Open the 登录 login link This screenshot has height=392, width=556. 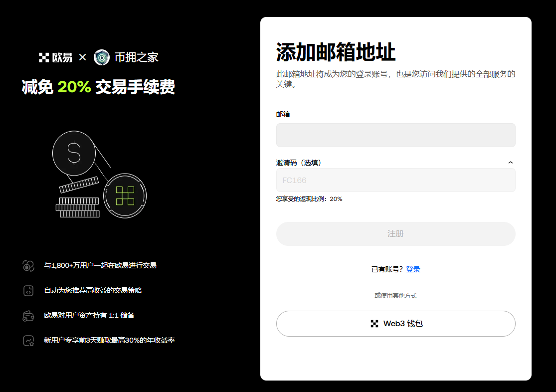pos(413,269)
